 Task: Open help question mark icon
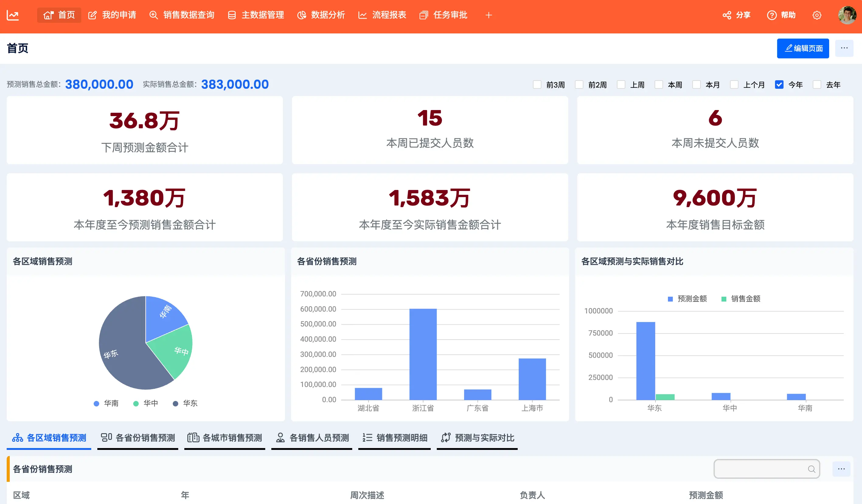(x=771, y=16)
